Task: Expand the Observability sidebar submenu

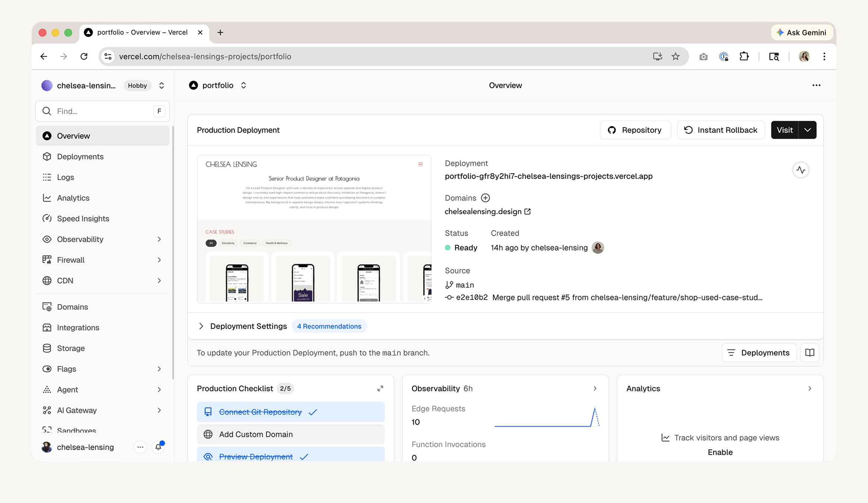Action: [x=159, y=239]
